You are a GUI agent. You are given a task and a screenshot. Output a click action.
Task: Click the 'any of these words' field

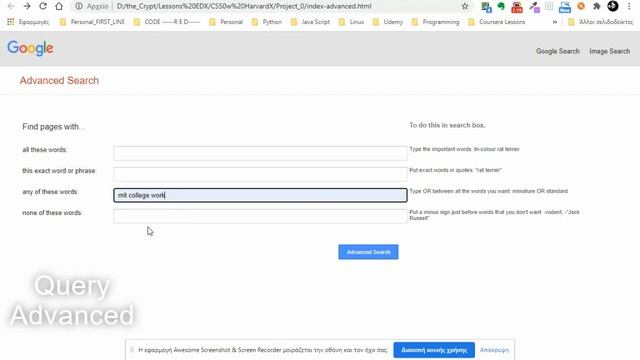[x=260, y=195]
